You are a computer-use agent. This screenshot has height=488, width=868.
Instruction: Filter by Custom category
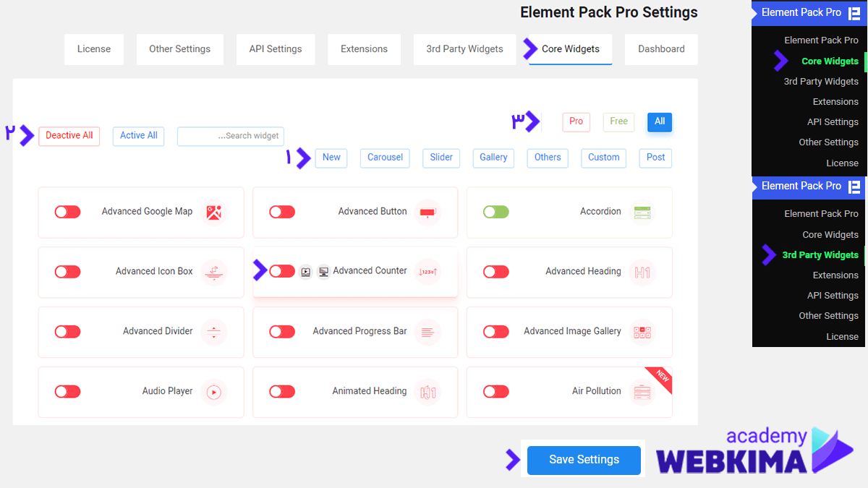pos(604,158)
